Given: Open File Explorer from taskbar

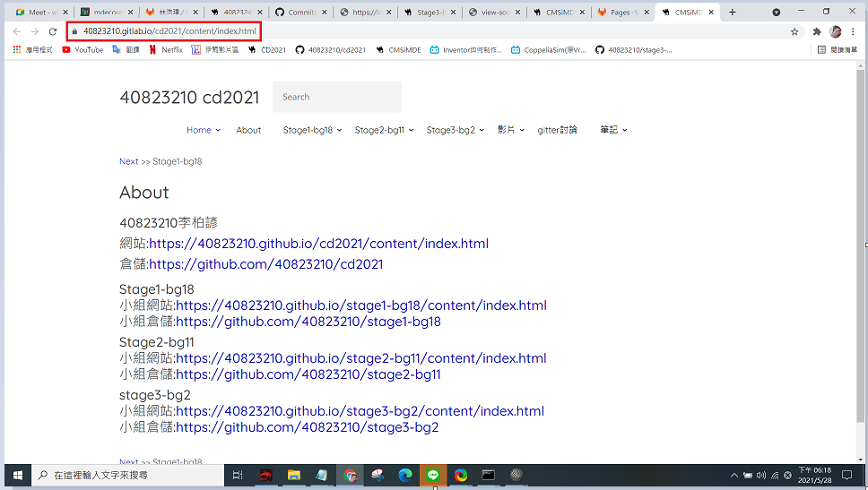Looking at the screenshot, I should pyautogui.click(x=294, y=475).
